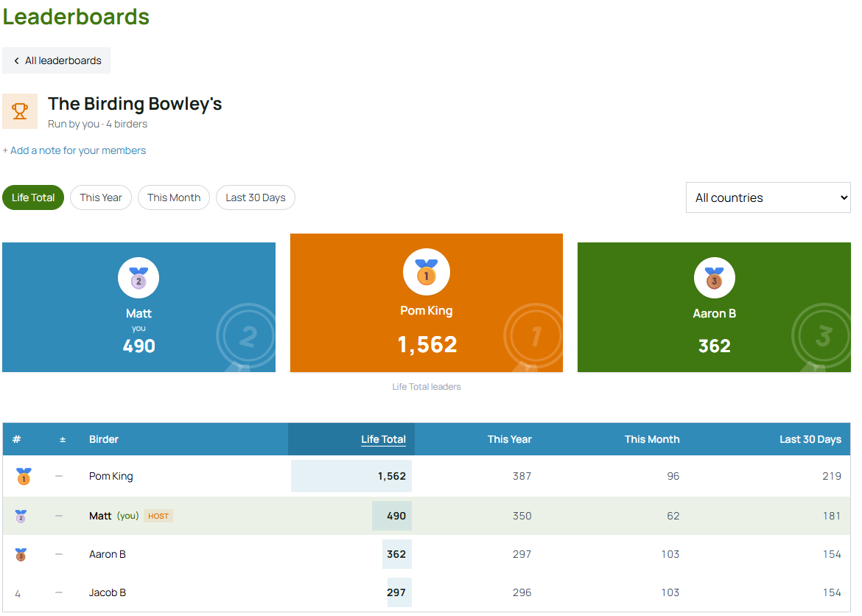Click Matt's name in the table
Screen dimensions: 862x616
[x=100, y=516]
